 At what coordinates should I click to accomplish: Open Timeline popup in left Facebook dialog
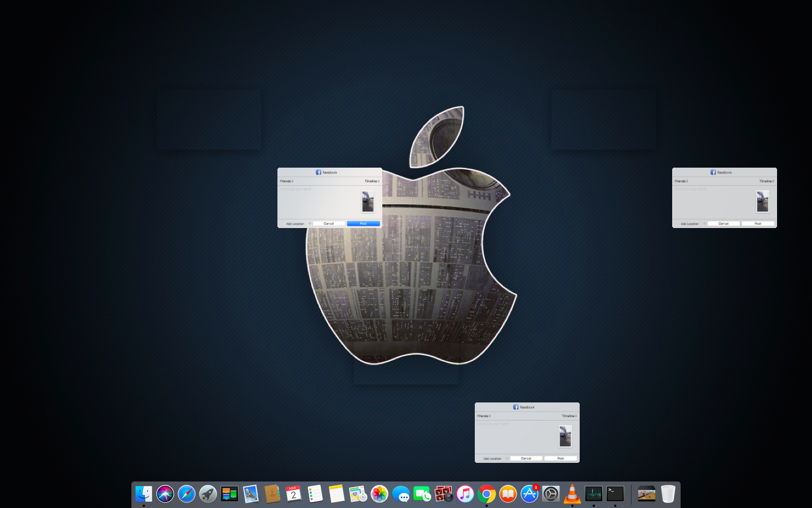pos(372,181)
